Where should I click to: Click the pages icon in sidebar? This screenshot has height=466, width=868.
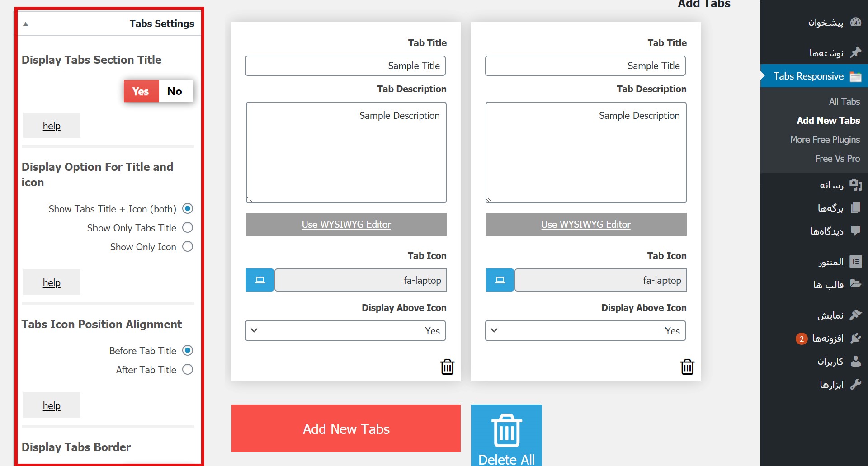click(x=856, y=208)
